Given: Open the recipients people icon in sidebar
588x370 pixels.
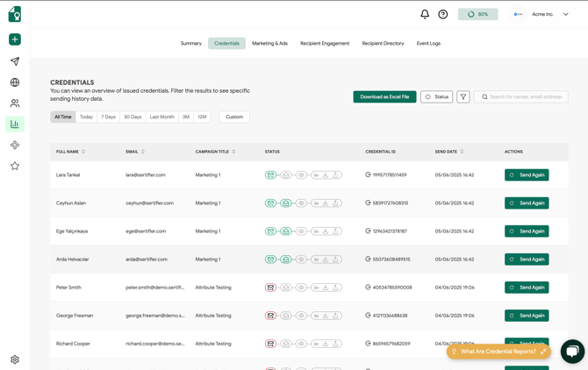Looking at the screenshot, I should coord(15,103).
